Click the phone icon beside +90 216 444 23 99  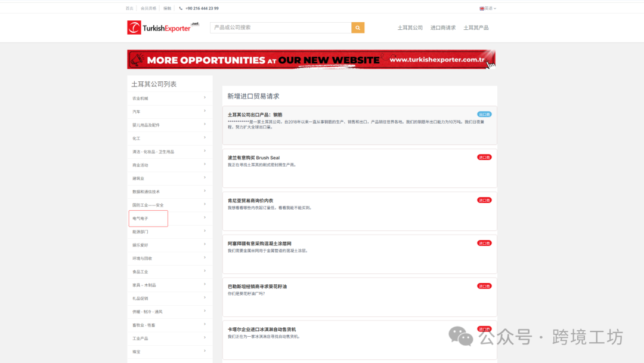181,8
